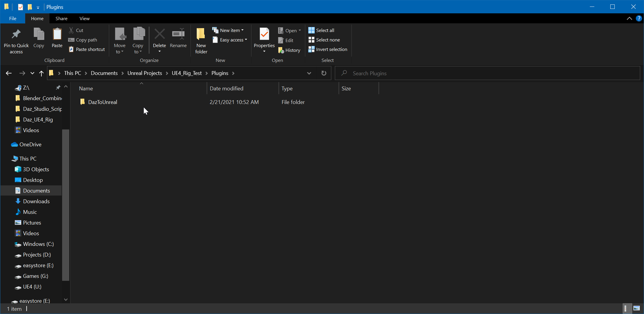644x314 pixels.
Task: Open Desktop in sidebar
Action: tap(29, 180)
